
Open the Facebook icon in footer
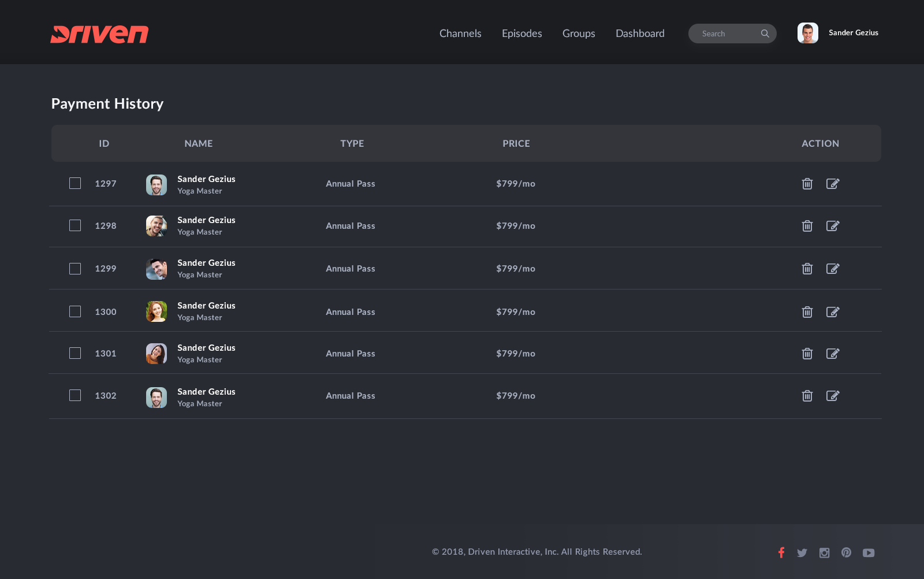pos(781,552)
